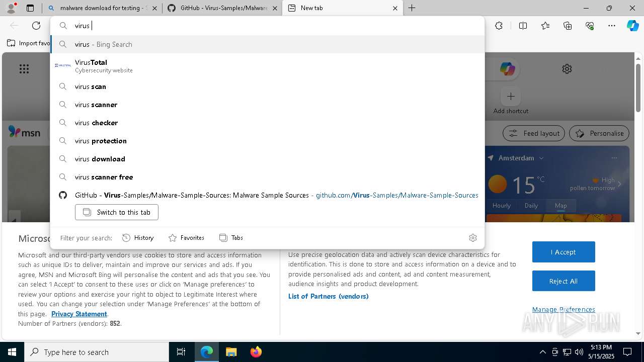The image size is (644, 362).
Task: Open the volume tray icon
Action: [x=579, y=352]
